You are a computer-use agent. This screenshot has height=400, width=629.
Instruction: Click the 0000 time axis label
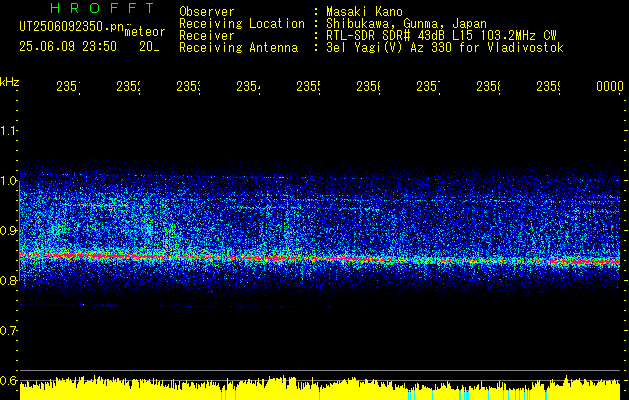click(610, 86)
